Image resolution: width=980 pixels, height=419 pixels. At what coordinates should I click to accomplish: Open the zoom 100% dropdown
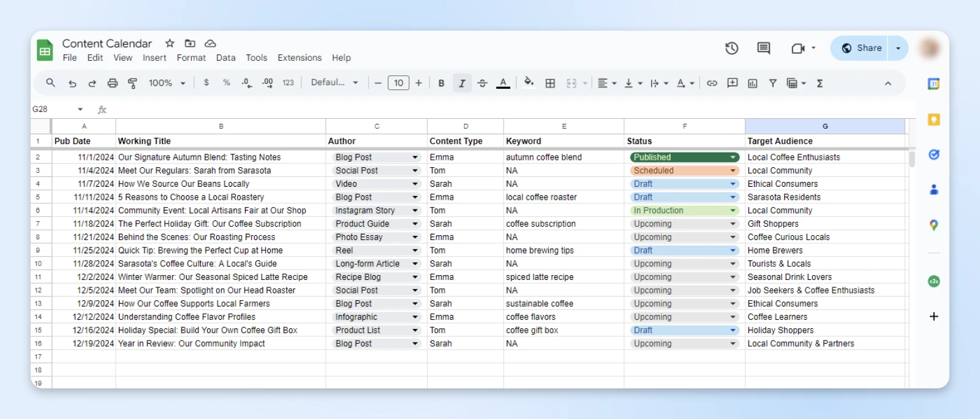pos(167,83)
